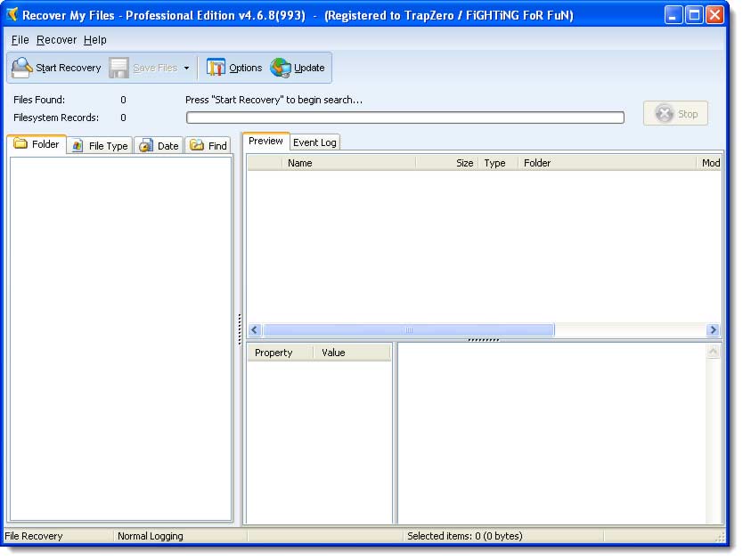This screenshot has width=743, height=560.
Task: Switch to the Event Log tab
Action: pyautogui.click(x=314, y=142)
